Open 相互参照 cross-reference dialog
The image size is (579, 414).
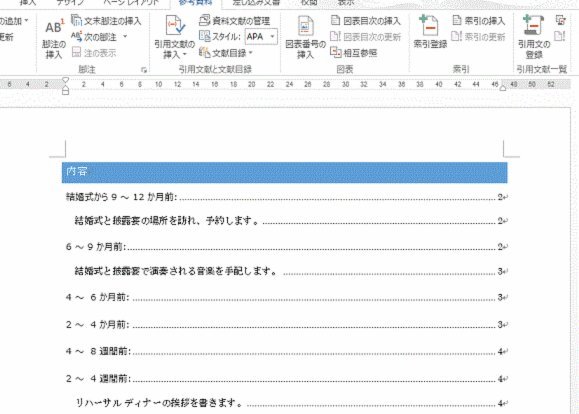point(354,53)
